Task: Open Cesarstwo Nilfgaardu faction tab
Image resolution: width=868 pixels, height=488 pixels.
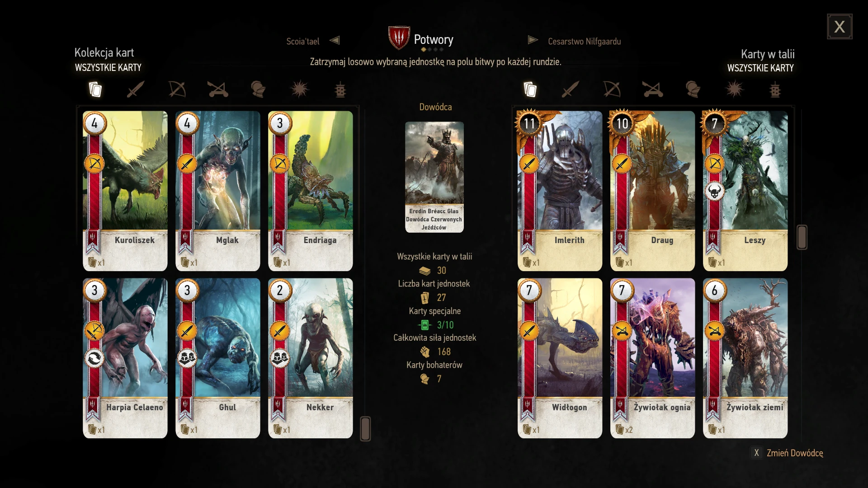Action: click(584, 41)
